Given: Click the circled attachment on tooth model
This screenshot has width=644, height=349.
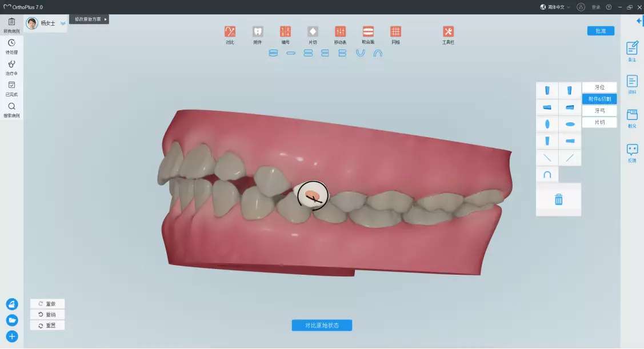Looking at the screenshot, I should pos(312,195).
